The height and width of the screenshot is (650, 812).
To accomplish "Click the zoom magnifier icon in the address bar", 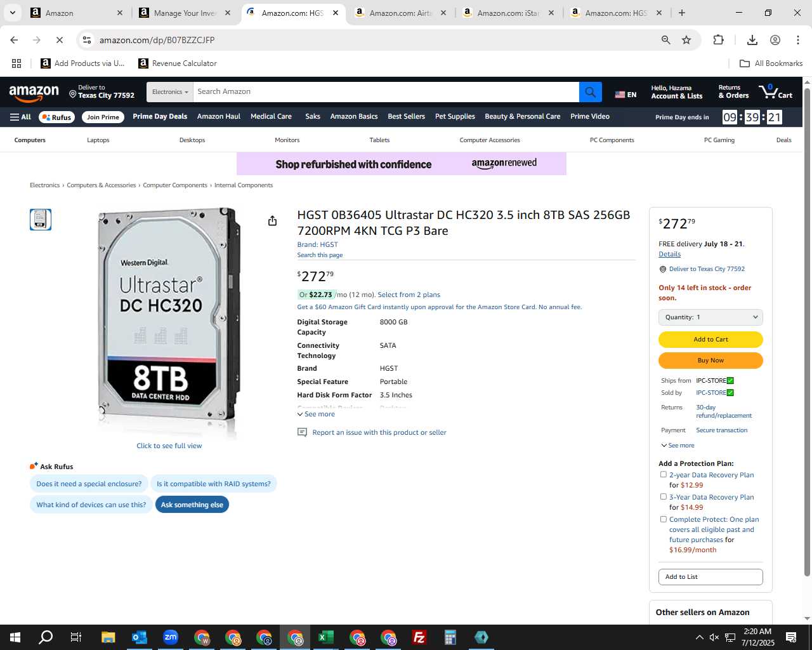I will (x=665, y=40).
